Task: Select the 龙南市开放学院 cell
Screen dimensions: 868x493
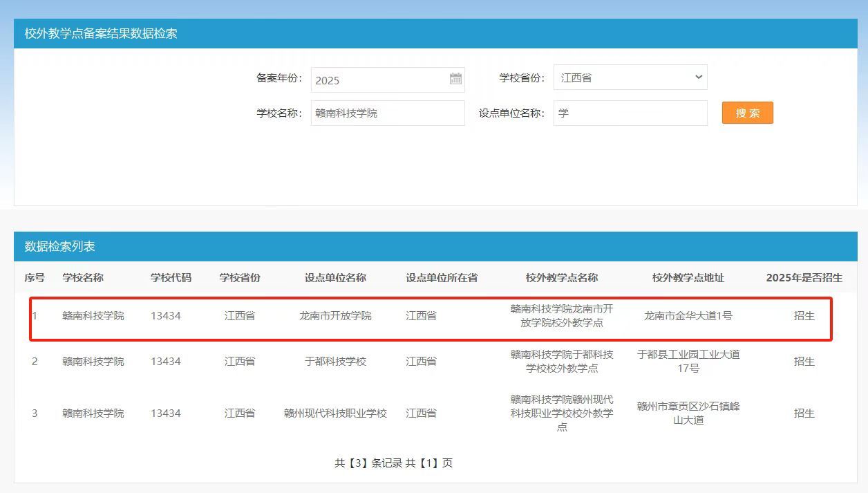Action: (x=335, y=315)
